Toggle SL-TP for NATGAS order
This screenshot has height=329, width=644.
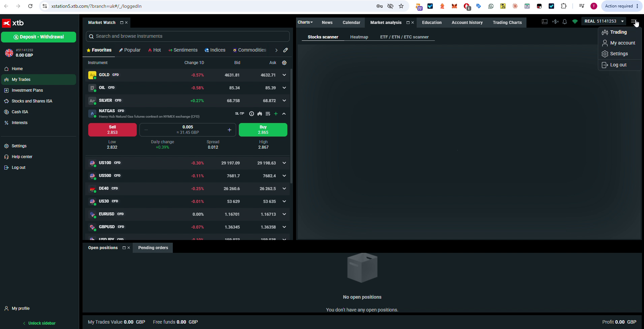[239, 114]
